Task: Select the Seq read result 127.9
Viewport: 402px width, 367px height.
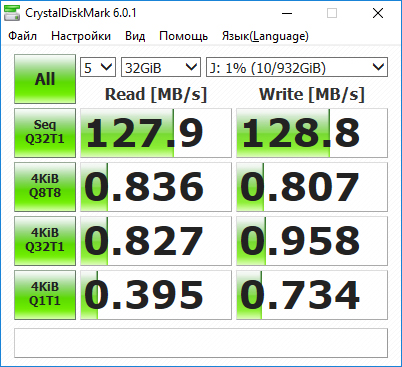Action: point(156,133)
